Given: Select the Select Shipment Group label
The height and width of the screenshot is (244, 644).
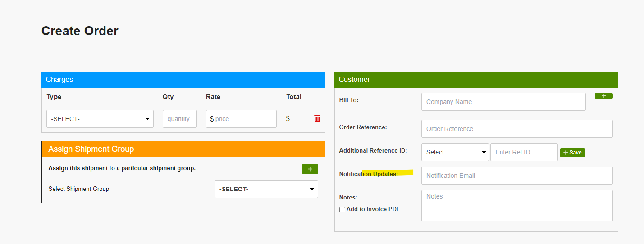Looking at the screenshot, I should (79, 189).
